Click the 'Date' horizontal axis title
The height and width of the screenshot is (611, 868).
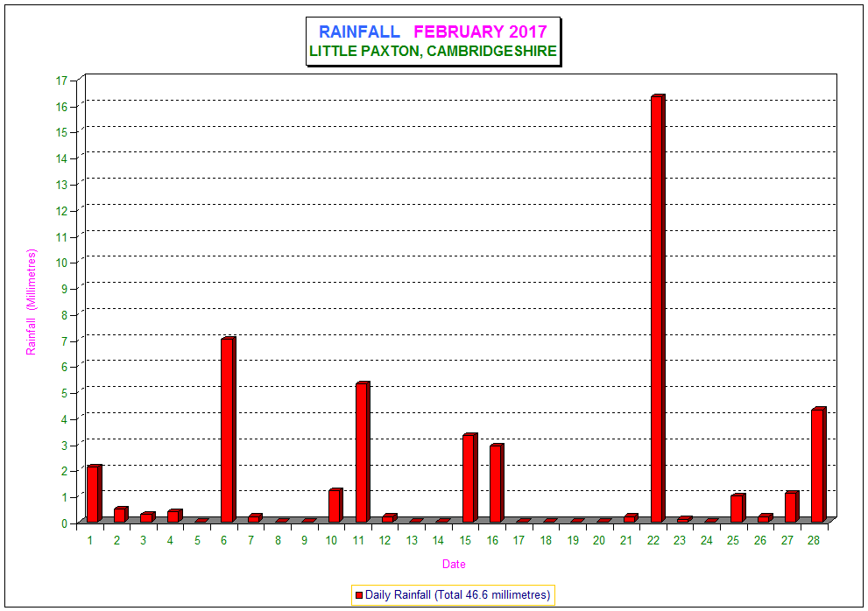click(454, 564)
